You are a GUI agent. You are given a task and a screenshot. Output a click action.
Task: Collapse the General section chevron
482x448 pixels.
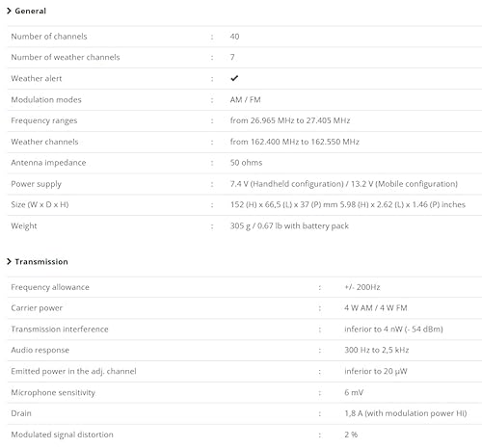tap(9, 11)
